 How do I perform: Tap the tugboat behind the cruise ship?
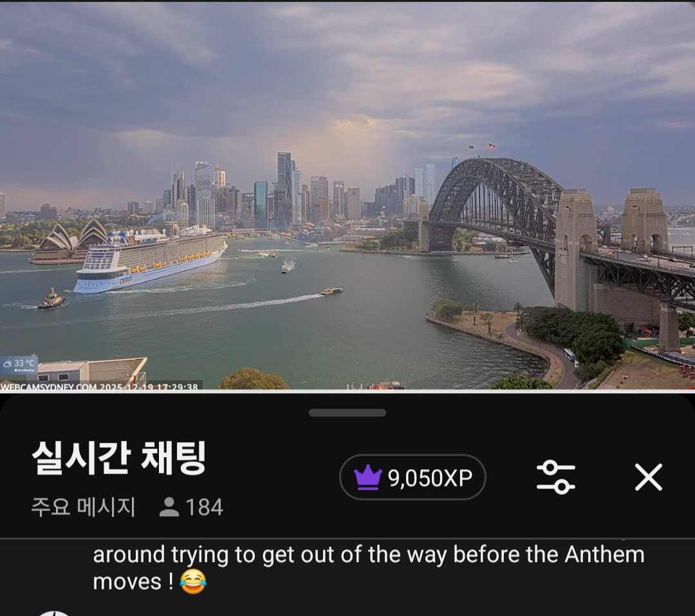tap(51, 299)
